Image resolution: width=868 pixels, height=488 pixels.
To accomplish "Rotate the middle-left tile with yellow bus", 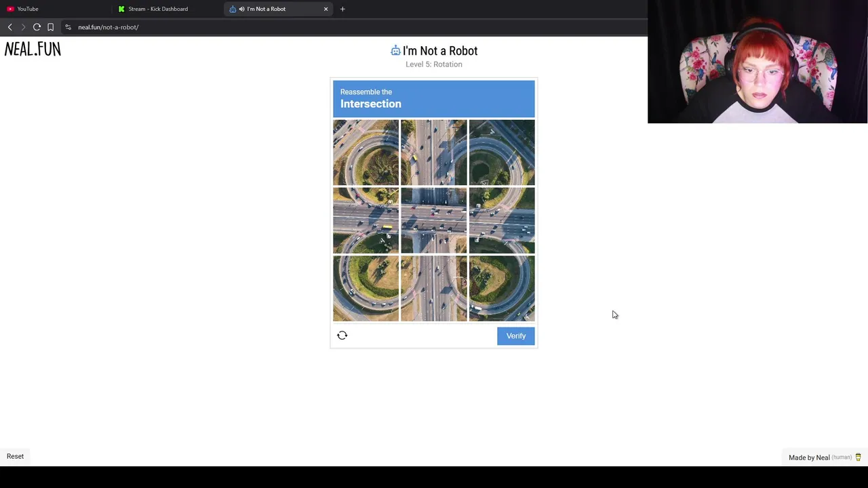I will click(x=366, y=220).
